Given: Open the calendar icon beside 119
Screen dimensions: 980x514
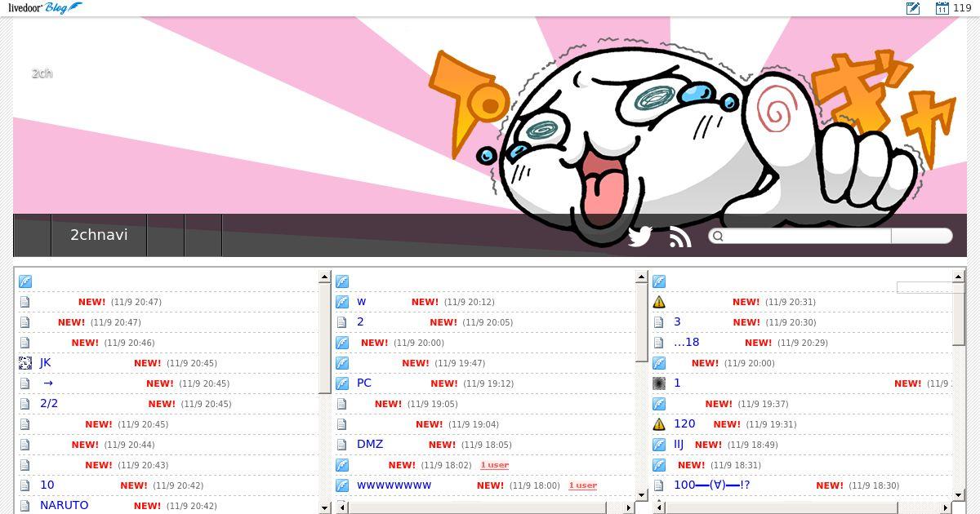Looking at the screenshot, I should coord(942,8).
